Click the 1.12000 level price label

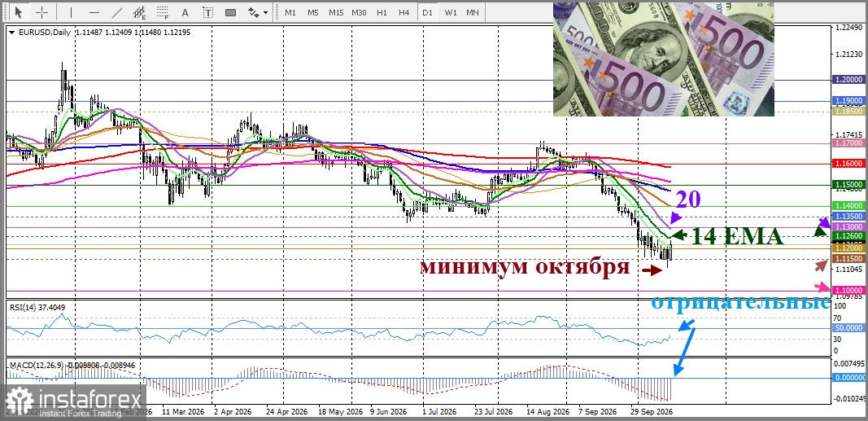coord(848,249)
